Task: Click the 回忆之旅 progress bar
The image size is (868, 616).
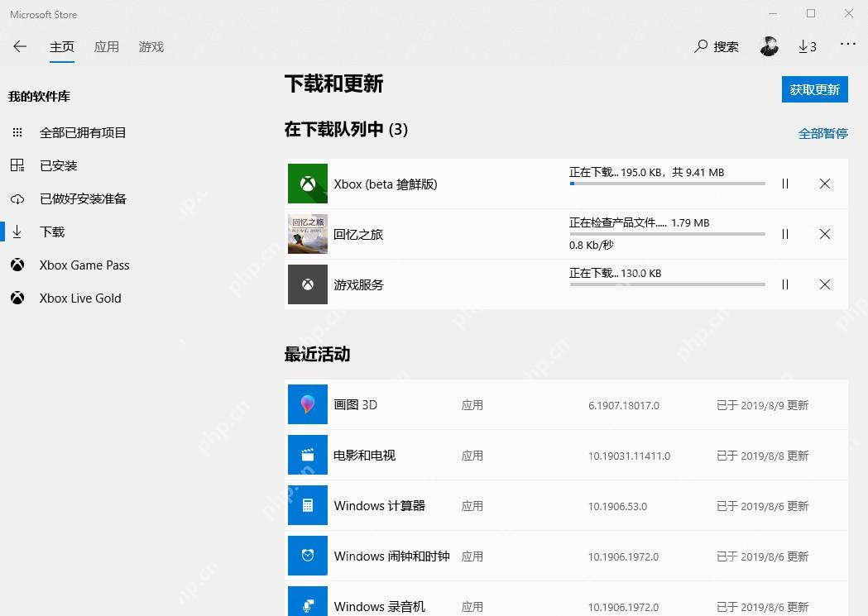Action: (667, 234)
